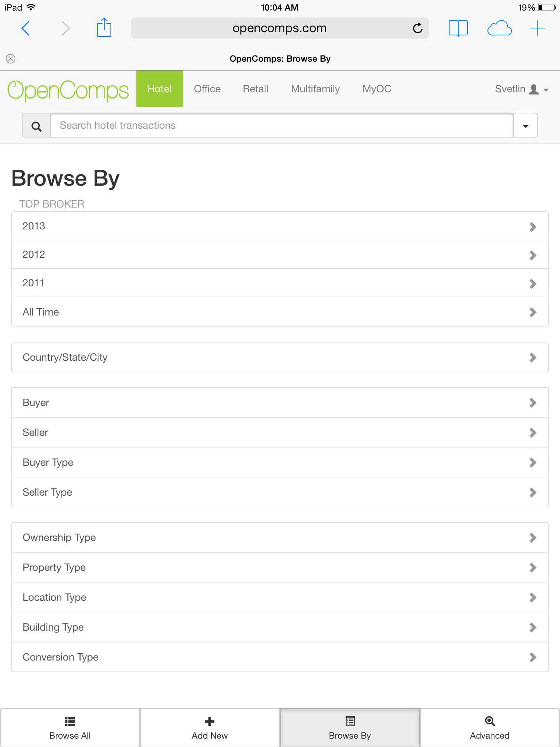
Task: Open the Advanced search button
Action: point(490,728)
